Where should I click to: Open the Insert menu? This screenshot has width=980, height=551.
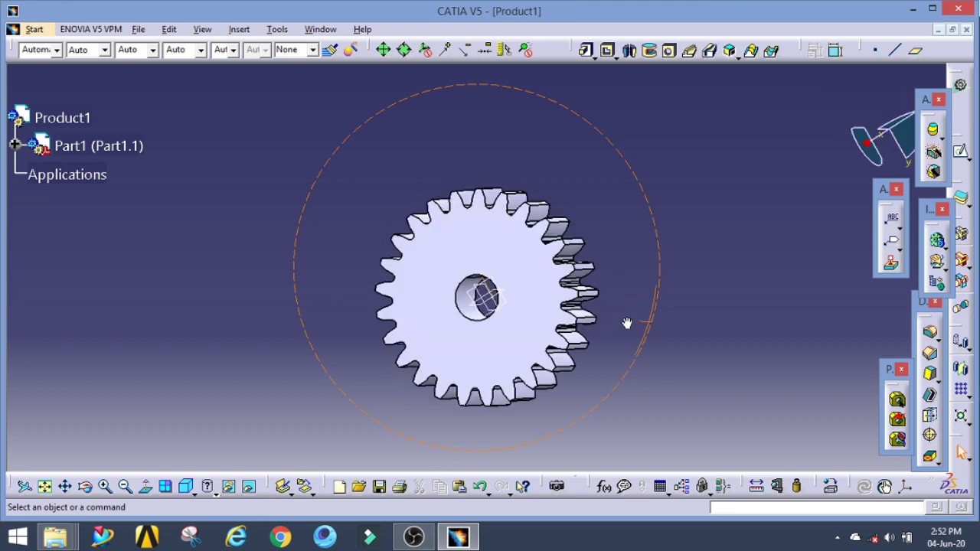click(239, 29)
